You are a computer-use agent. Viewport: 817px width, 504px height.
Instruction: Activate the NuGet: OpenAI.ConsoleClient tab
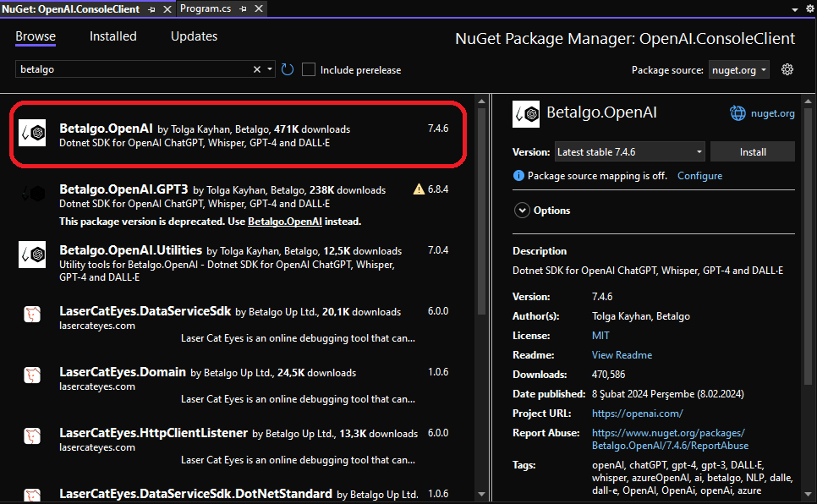pos(71,9)
